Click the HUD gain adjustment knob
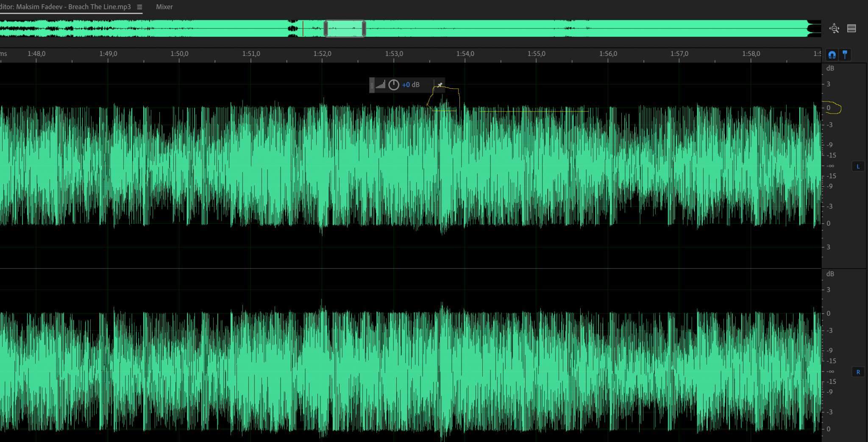Viewport: 868px width, 442px height. 394,85
